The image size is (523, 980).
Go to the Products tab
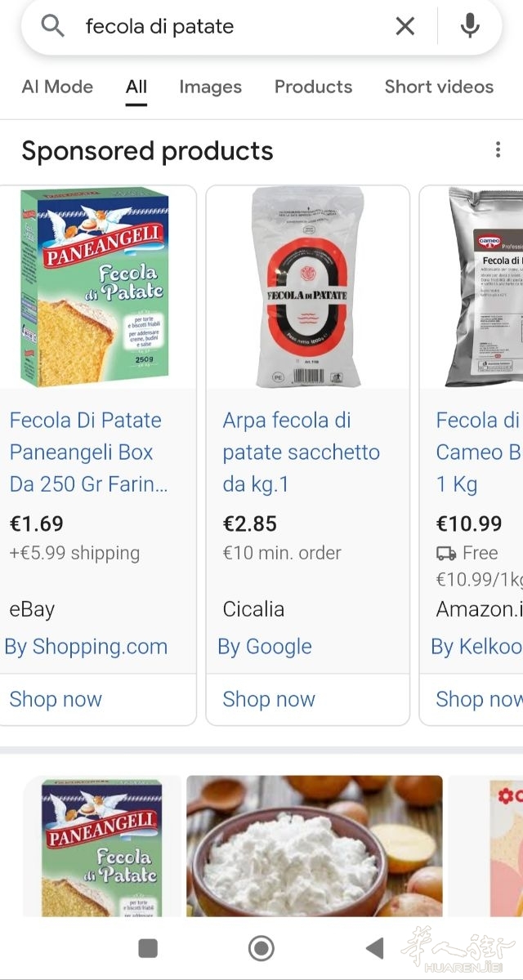point(313,87)
